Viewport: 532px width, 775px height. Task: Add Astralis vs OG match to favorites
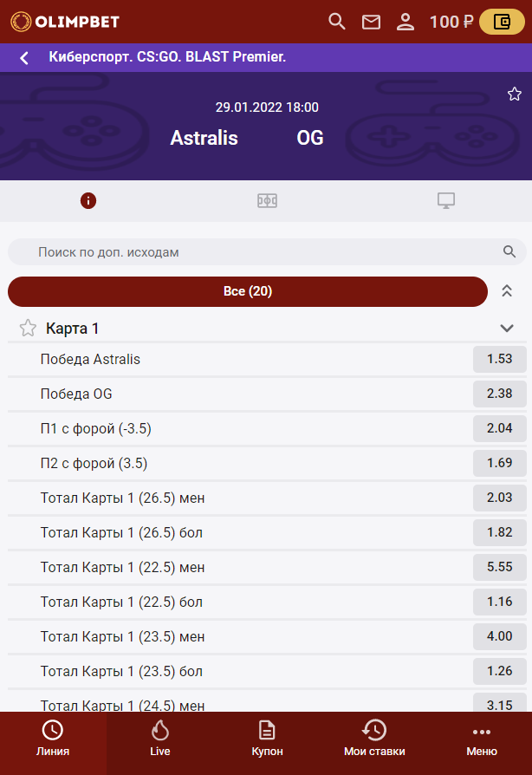[515, 94]
